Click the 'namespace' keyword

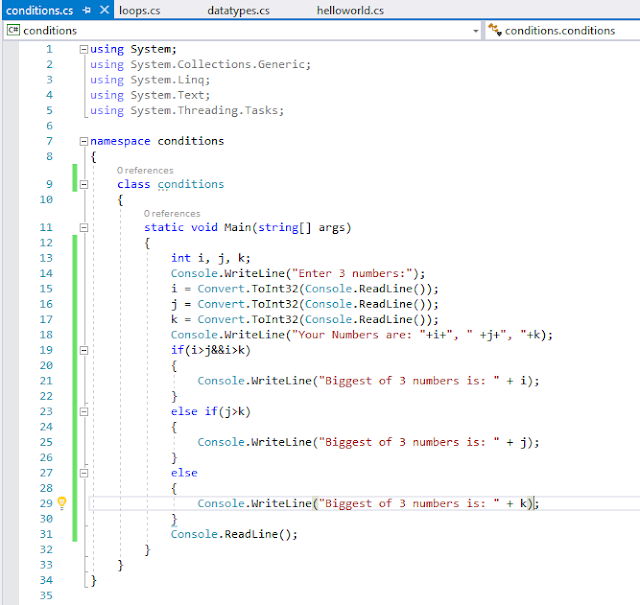point(120,141)
